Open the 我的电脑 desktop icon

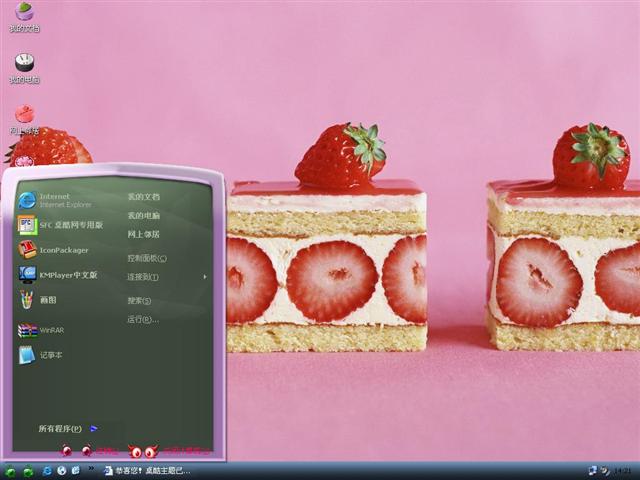[24, 68]
